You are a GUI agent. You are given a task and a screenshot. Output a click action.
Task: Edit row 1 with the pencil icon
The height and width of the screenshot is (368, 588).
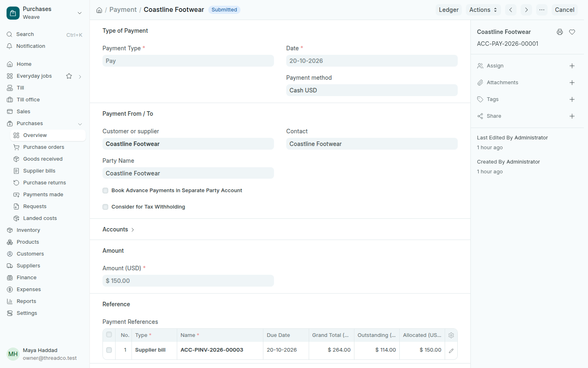pos(451,350)
